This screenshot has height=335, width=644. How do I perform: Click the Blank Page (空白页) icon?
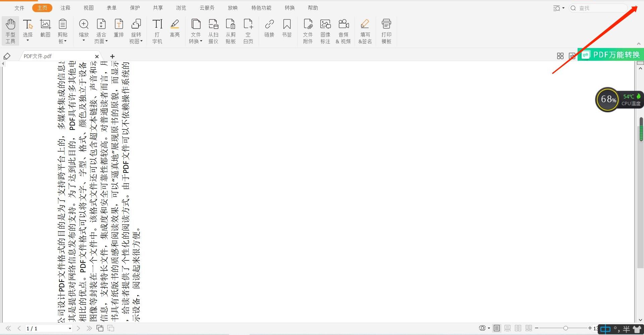tap(248, 31)
